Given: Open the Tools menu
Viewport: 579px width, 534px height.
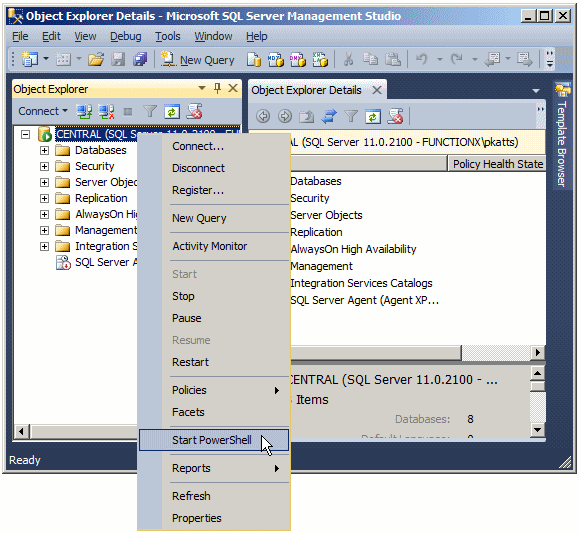Looking at the screenshot, I should pyautogui.click(x=168, y=36).
